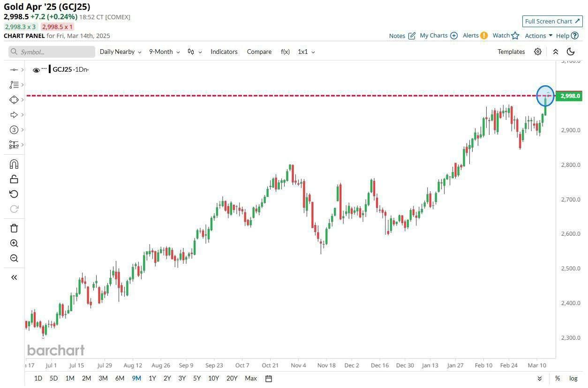This screenshot has width=588, height=388.
Task: Toggle visibility of GCJ25 series with eye icon
Action: click(x=36, y=70)
